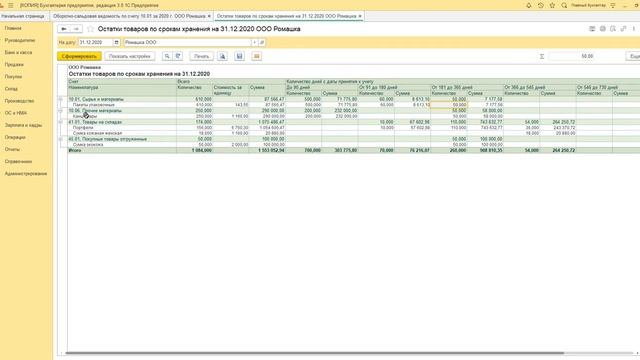Open Зарплата и кадры section in sidebar
Viewport: 640px width, 360px height.
pos(23,125)
